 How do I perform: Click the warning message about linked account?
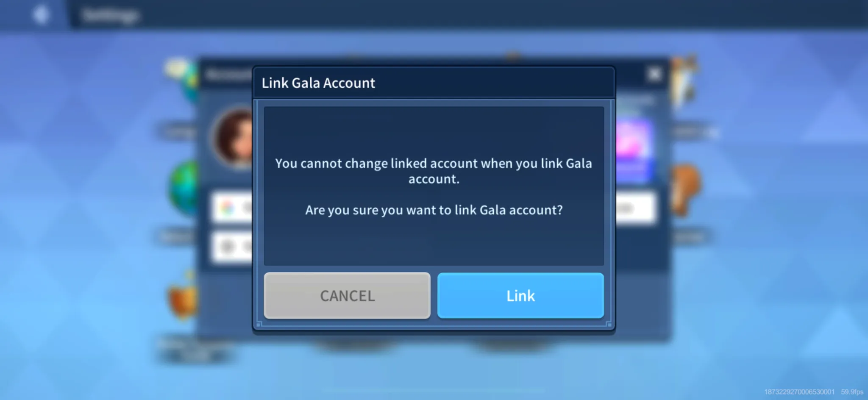[434, 171]
